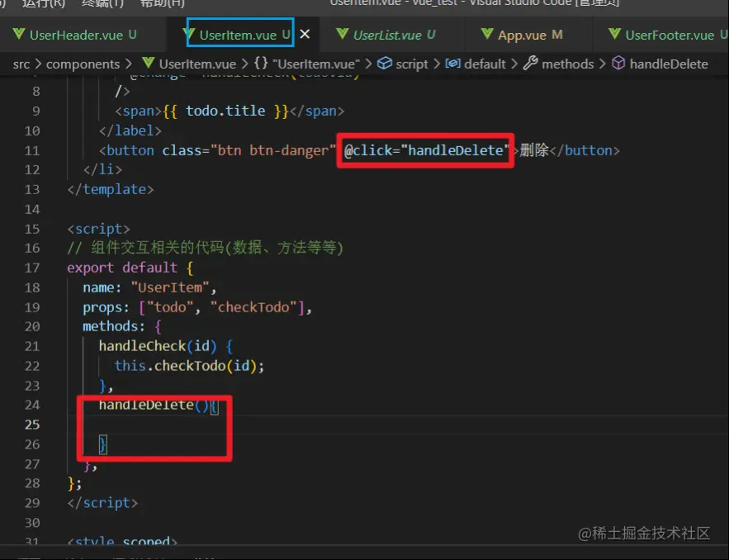Close the UserItem.vue tab
The image size is (729, 560).
(305, 35)
